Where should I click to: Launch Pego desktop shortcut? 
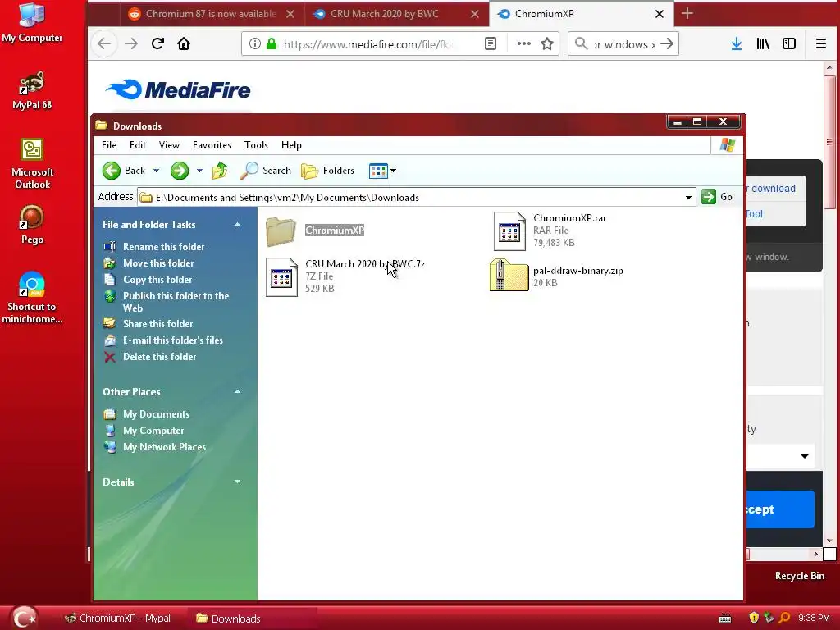[x=32, y=225]
